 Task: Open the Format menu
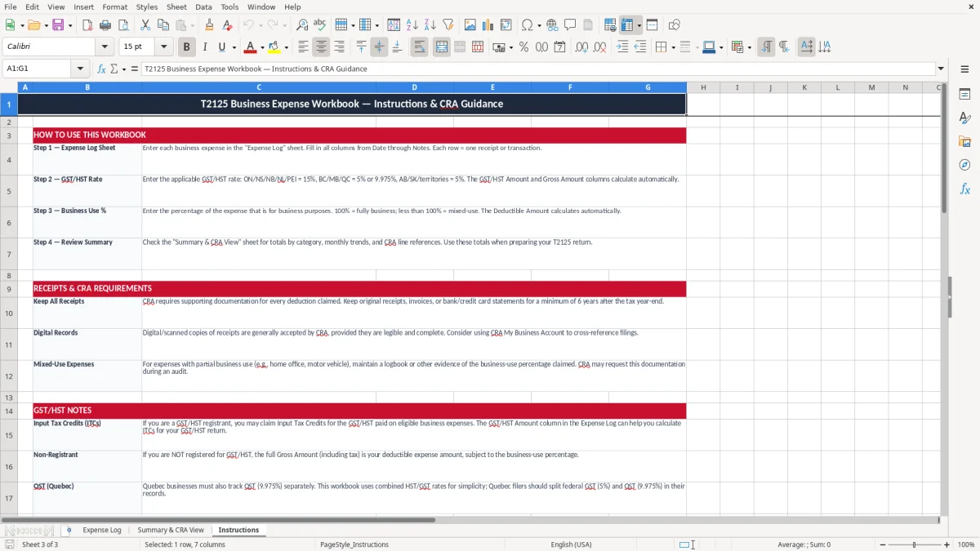114,7
